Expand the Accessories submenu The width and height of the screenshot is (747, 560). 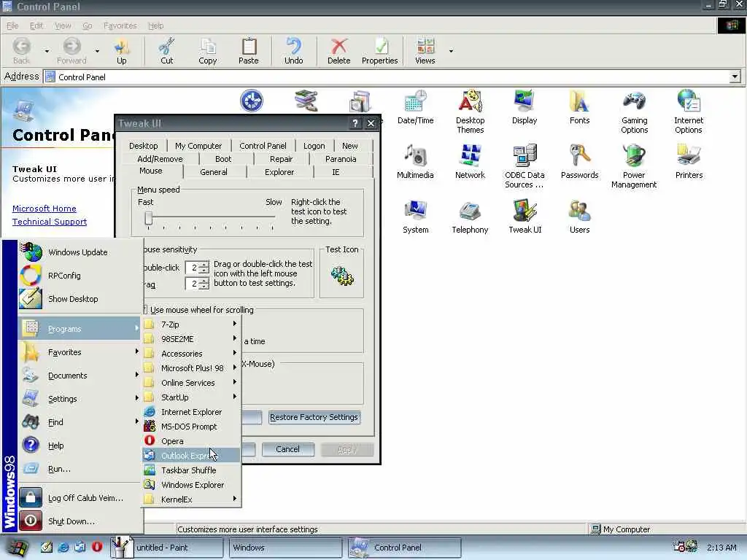coord(191,354)
